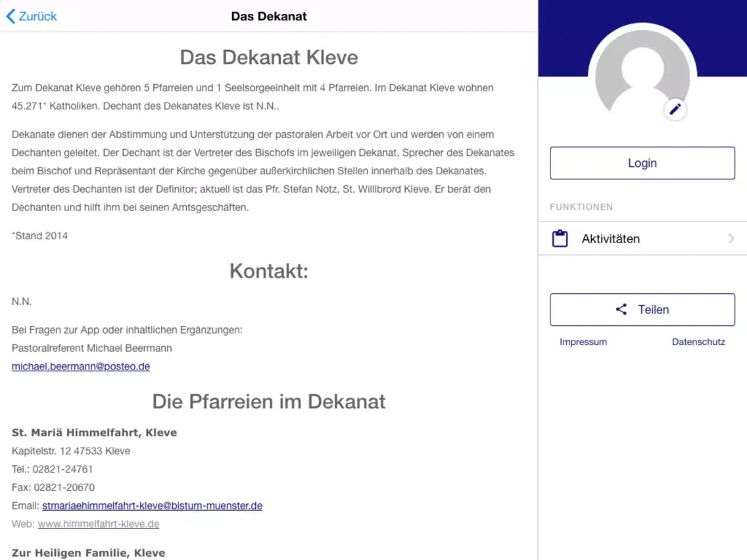Open the Datenschutz link
This screenshot has width=747, height=560.
[x=698, y=342]
